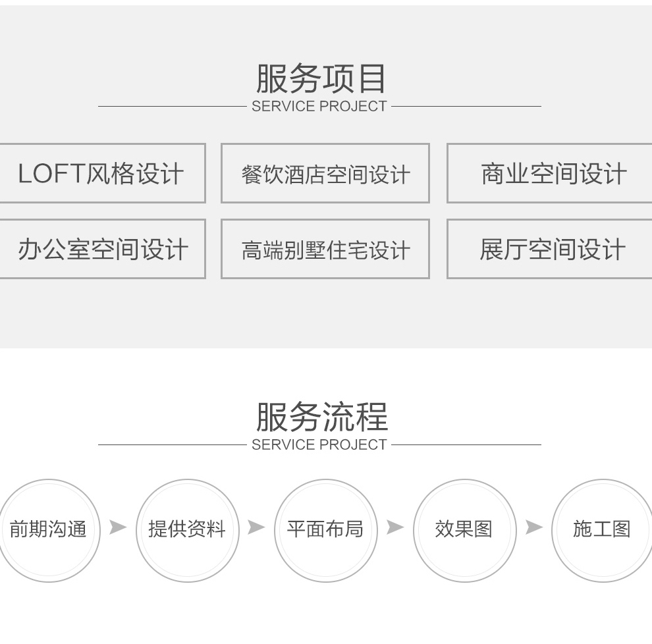Screen dimensions: 652x644
Task: Click arrow between 效果图 and 施工图
Action: (534, 527)
